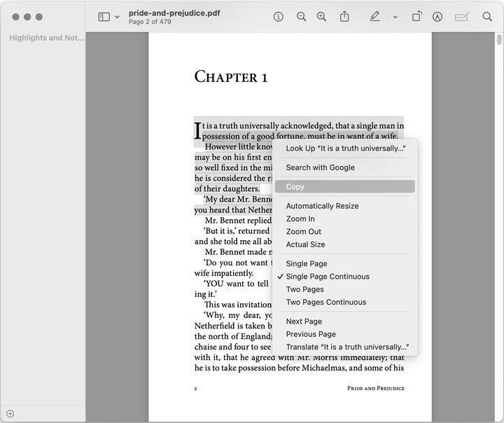Choose Automatically Resize
This screenshot has width=504, height=423.
coord(345,206)
